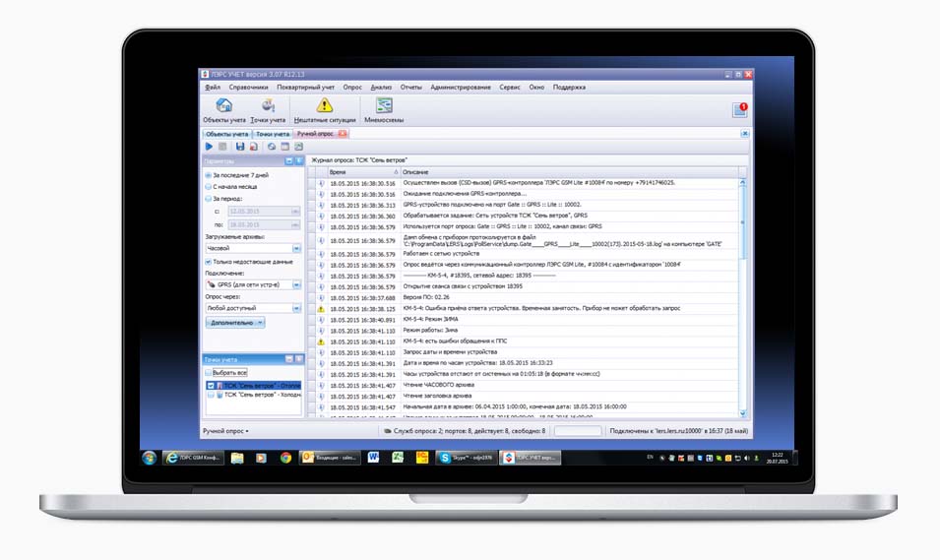
Task: Expand the Загружаемые архивы 'Часовой' dropdown
Action: [x=296, y=249]
